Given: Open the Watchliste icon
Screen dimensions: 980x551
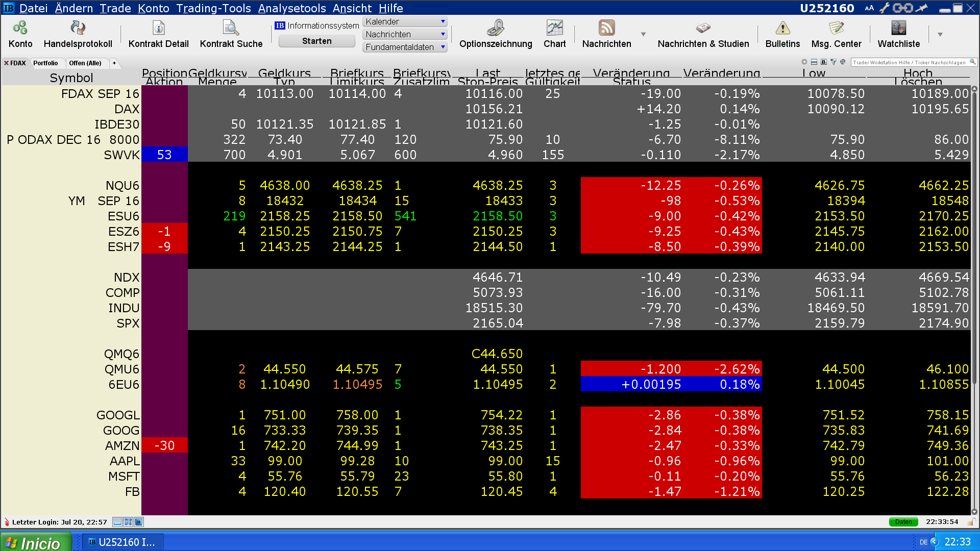Looking at the screenshot, I should pyautogui.click(x=898, y=28).
